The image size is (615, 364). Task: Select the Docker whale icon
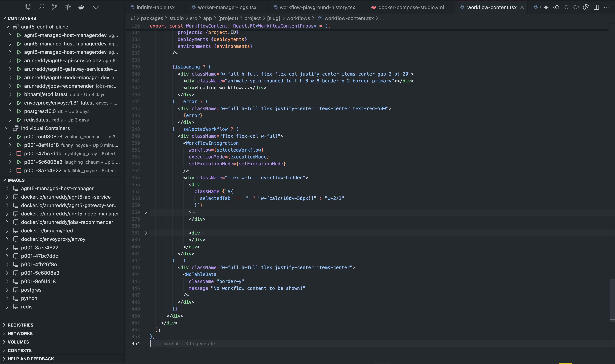coord(82,7)
